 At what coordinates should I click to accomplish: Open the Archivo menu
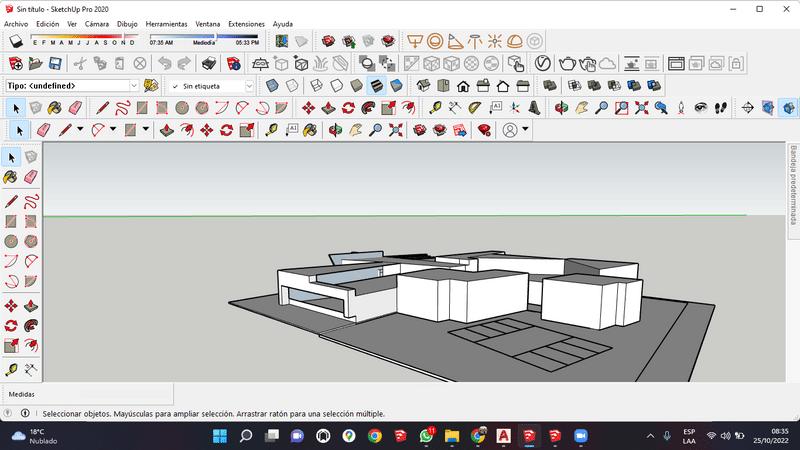click(x=16, y=24)
